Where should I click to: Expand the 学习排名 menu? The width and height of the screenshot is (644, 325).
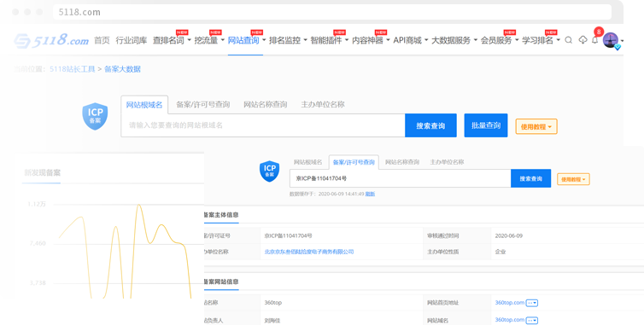(x=541, y=40)
